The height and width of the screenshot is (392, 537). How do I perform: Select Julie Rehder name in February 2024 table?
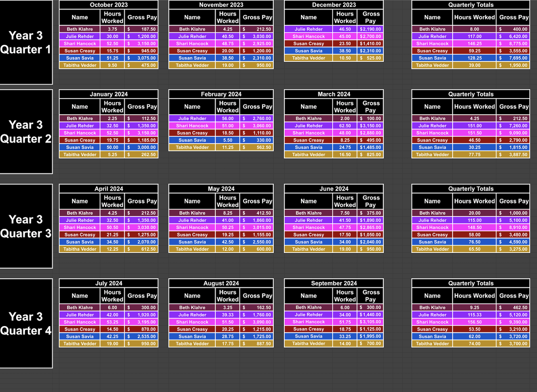(x=192, y=119)
